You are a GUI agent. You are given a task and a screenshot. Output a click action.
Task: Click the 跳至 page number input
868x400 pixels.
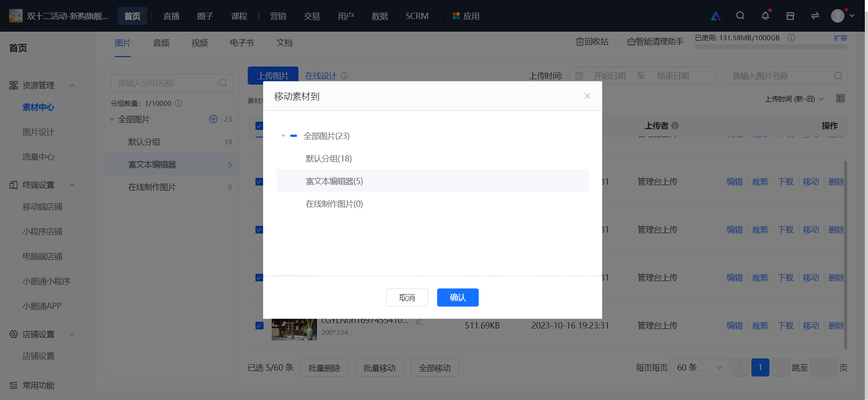[x=824, y=368]
